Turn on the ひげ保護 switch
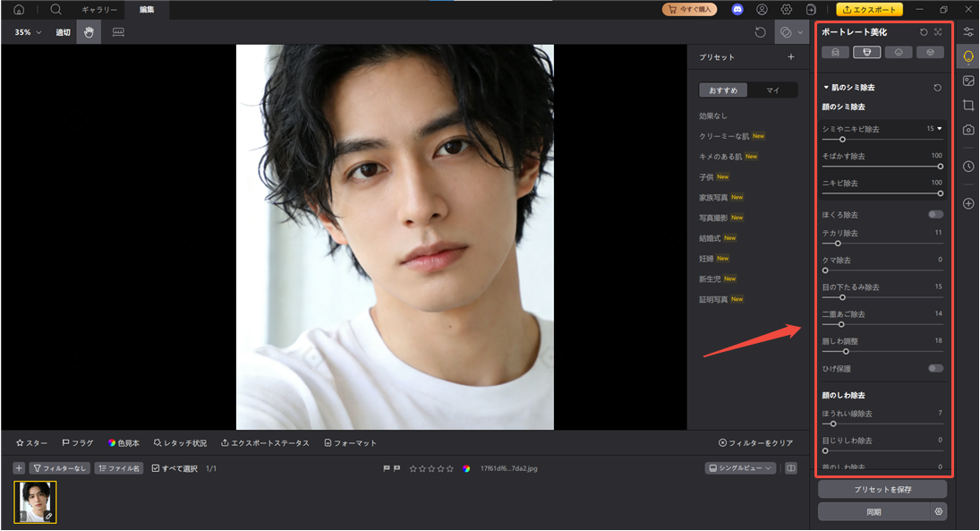This screenshot has height=531, width=980. click(935, 368)
